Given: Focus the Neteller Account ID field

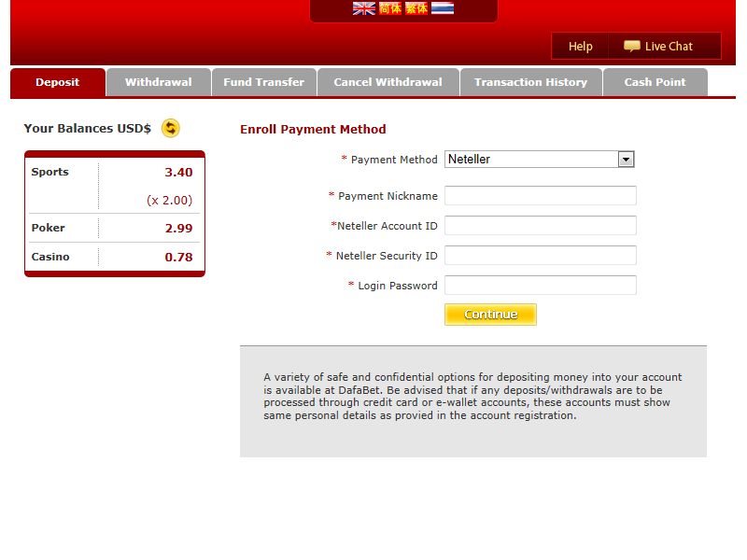Looking at the screenshot, I should [x=541, y=226].
